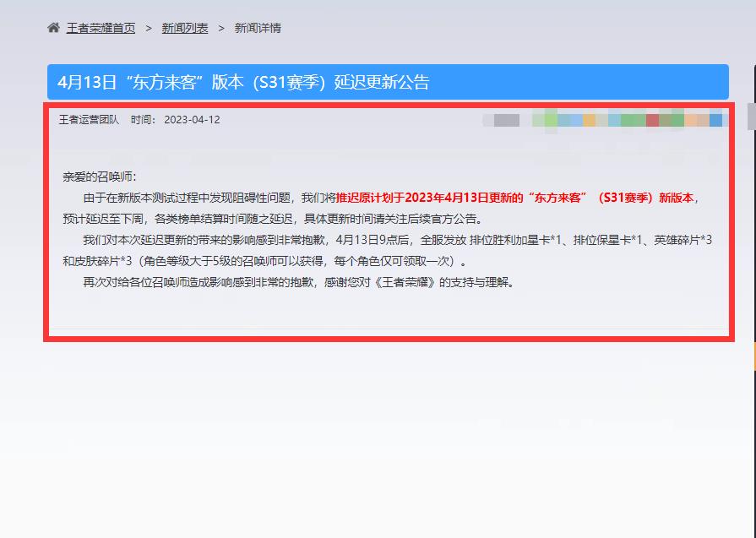Click the dark green share icon
Screen dimensions: 756x538
(x=671, y=119)
